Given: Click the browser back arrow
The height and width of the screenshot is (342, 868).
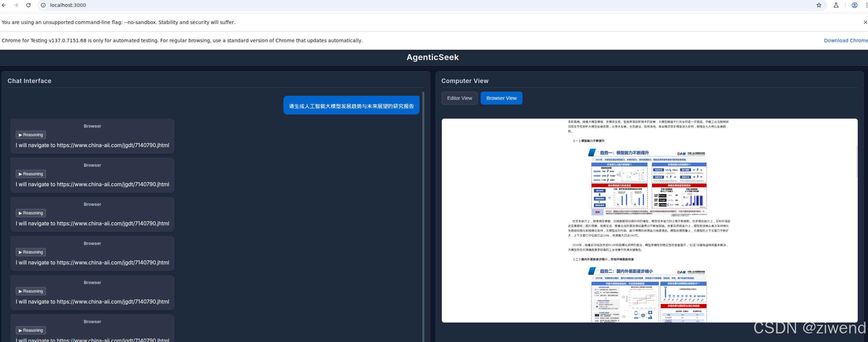Looking at the screenshot, I should [4, 5].
